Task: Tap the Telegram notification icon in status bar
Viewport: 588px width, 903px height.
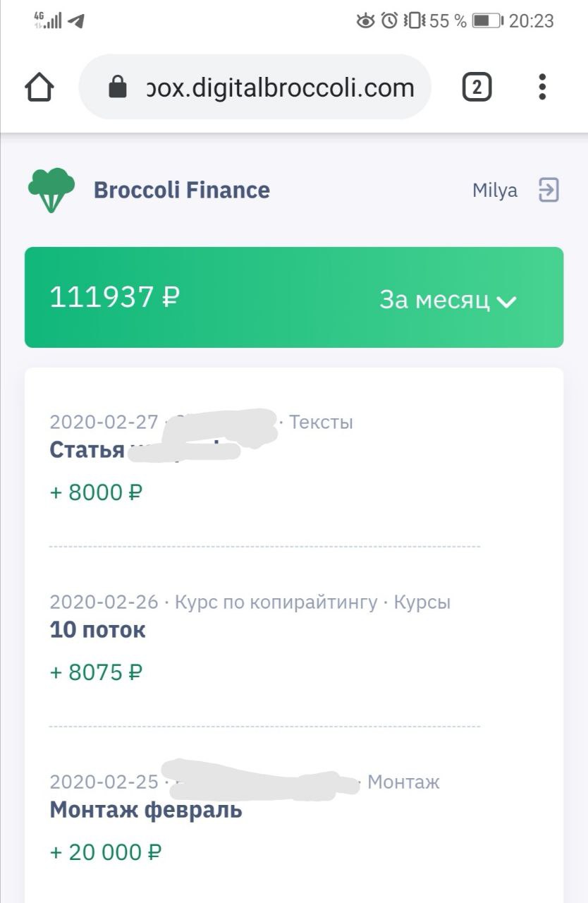Action: click(x=76, y=21)
